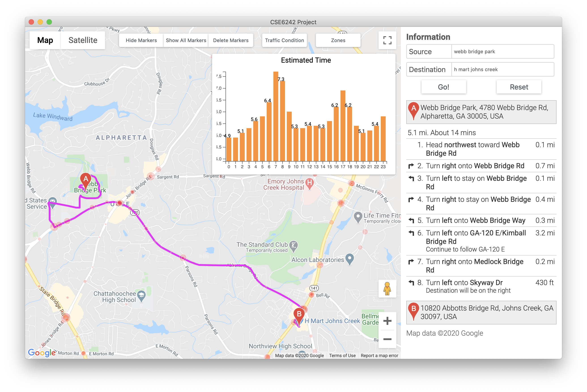Toggle the Zones overlay

pos(338,40)
